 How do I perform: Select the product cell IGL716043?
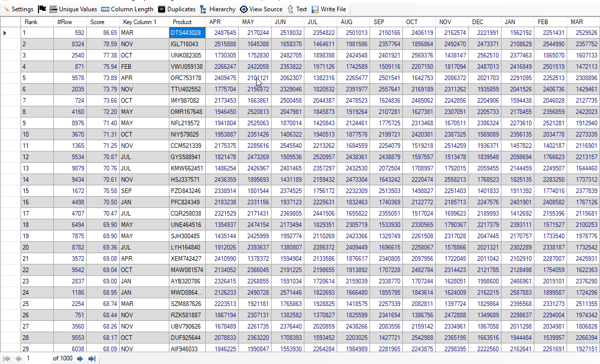click(x=186, y=44)
